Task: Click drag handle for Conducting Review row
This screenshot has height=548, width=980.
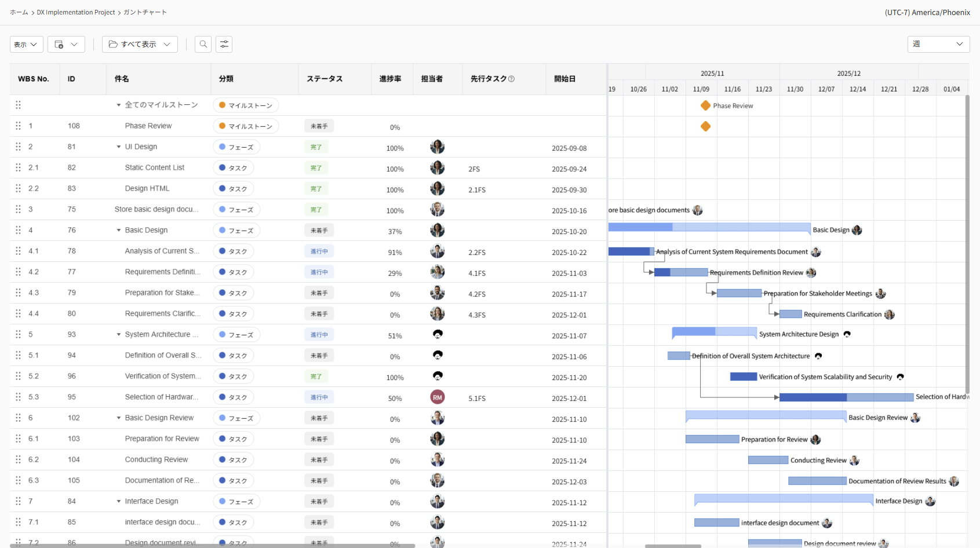Action: point(18,459)
